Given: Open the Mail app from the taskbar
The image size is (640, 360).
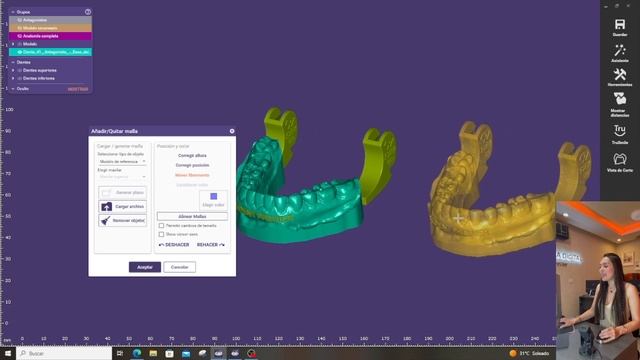Looking at the screenshot, I should (186, 353).
